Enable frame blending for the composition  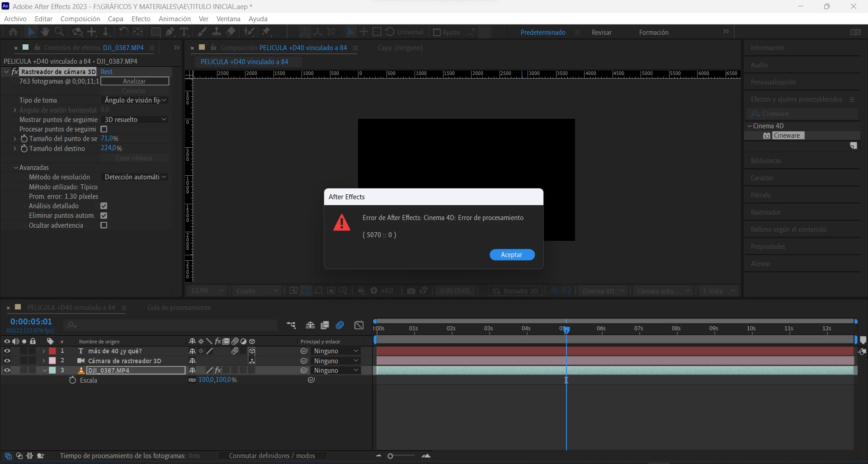point(325,325)
